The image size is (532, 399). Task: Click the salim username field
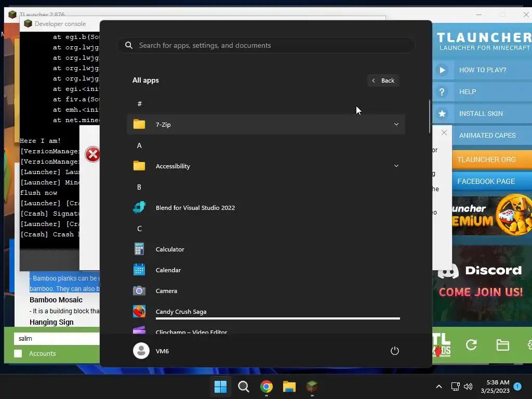(57, 339)
